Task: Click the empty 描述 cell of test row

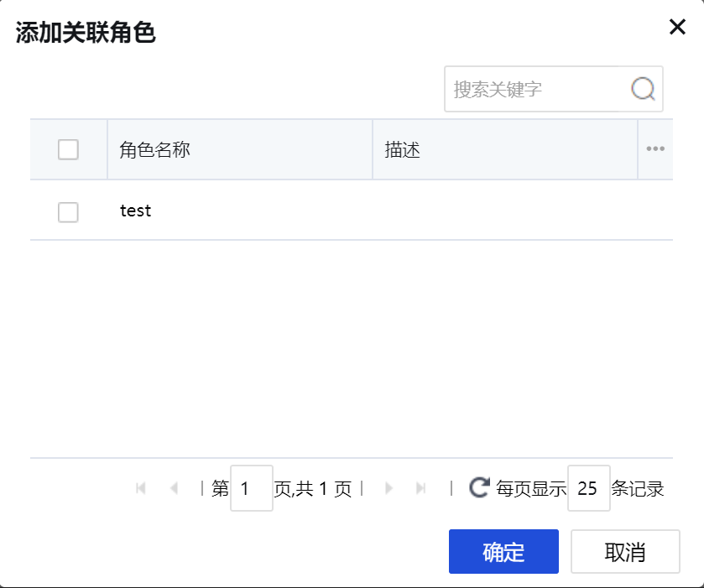Action: pos(503,211)
